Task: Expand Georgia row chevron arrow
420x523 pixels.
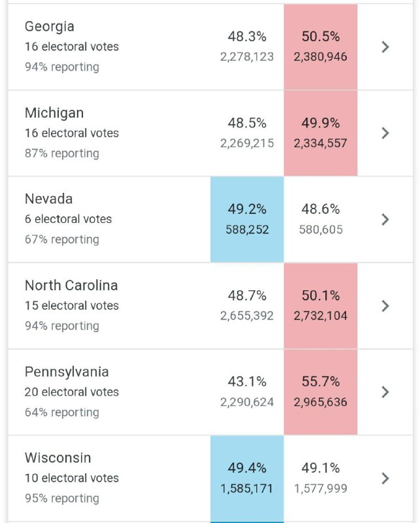Action: [x=385, y=46]
